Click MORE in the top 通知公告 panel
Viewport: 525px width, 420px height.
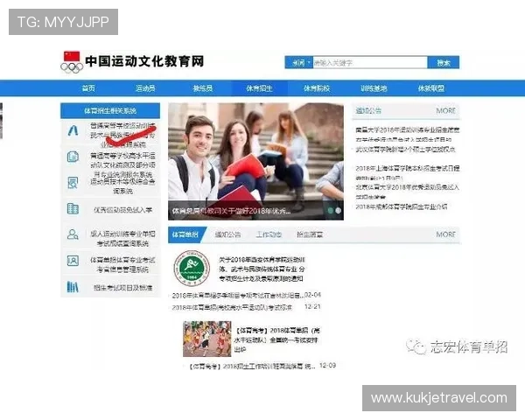(445, 111)
